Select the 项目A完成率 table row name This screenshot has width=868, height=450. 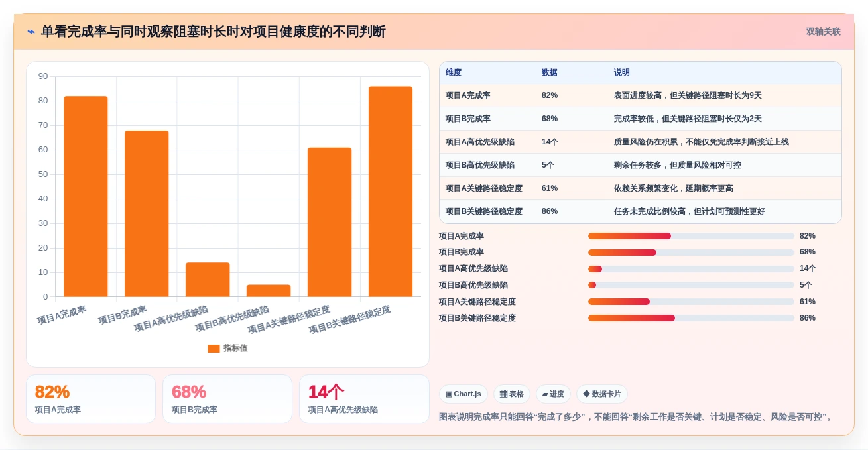[x=468, y=95]
